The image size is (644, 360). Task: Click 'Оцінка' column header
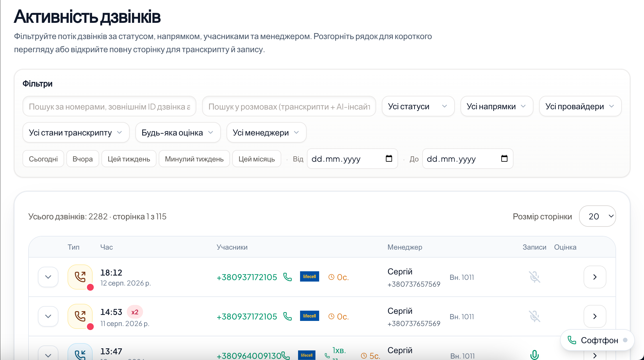point(565,247)
